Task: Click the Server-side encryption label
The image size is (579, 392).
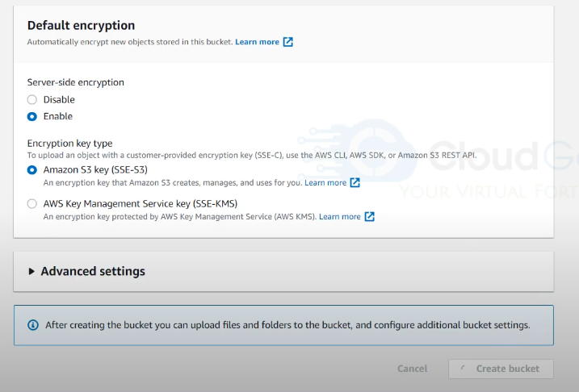Action: [x=76, y=82]
